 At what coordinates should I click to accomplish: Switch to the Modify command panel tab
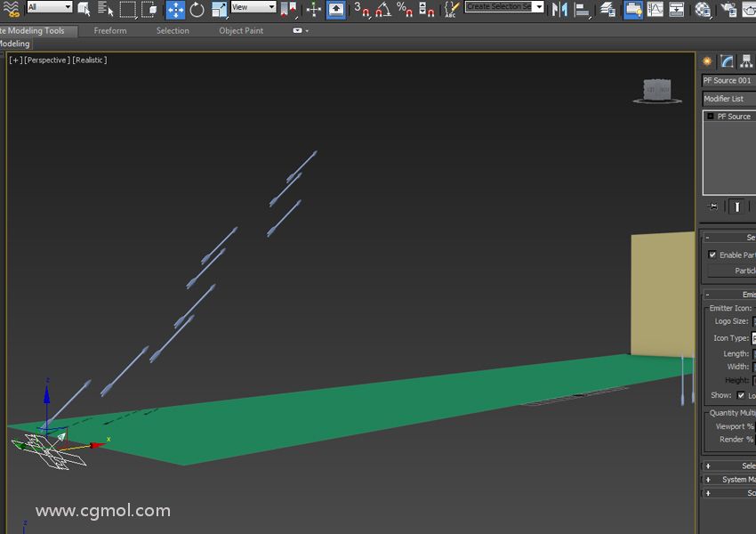727,61
